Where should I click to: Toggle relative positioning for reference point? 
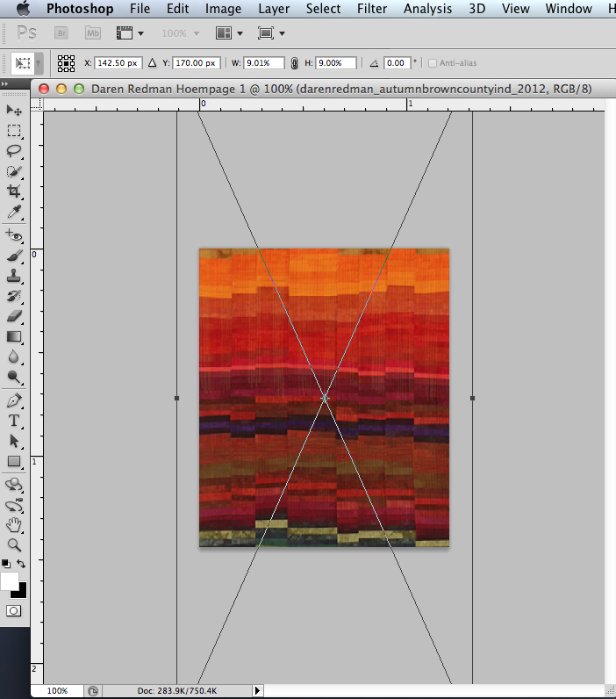[x=153, y=63]
